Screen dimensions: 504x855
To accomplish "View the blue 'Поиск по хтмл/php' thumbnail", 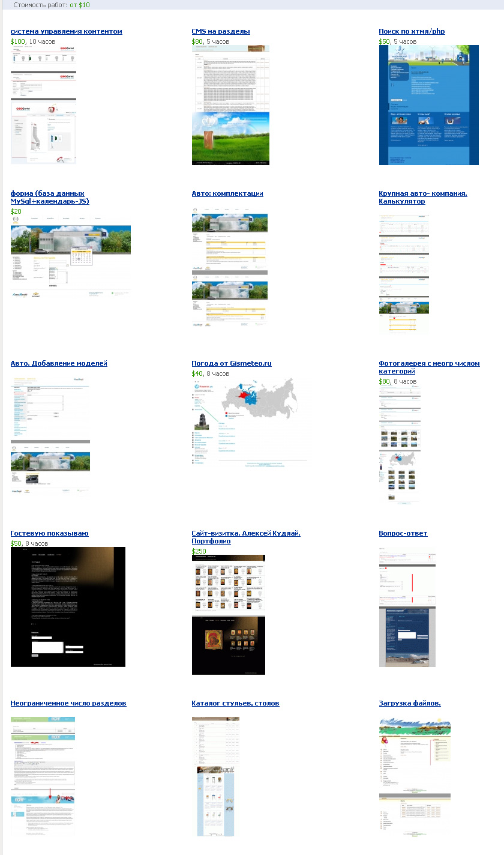I will tap(429, 105).
